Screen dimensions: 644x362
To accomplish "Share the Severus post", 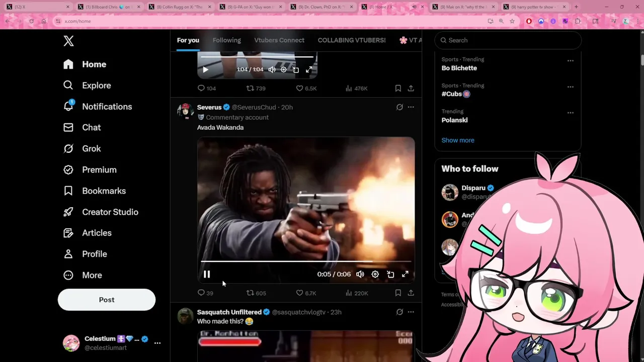I will pos(411,293).
